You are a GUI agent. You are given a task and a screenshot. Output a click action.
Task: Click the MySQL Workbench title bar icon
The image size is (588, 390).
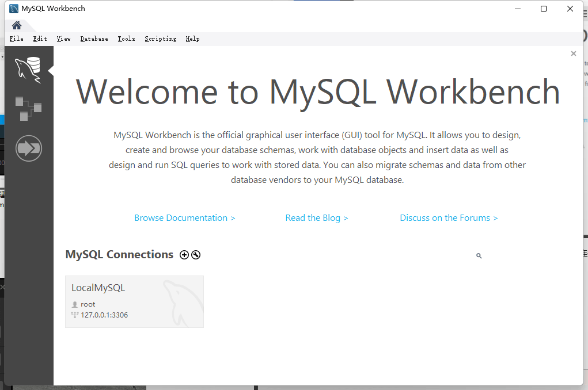click(14, 8)
